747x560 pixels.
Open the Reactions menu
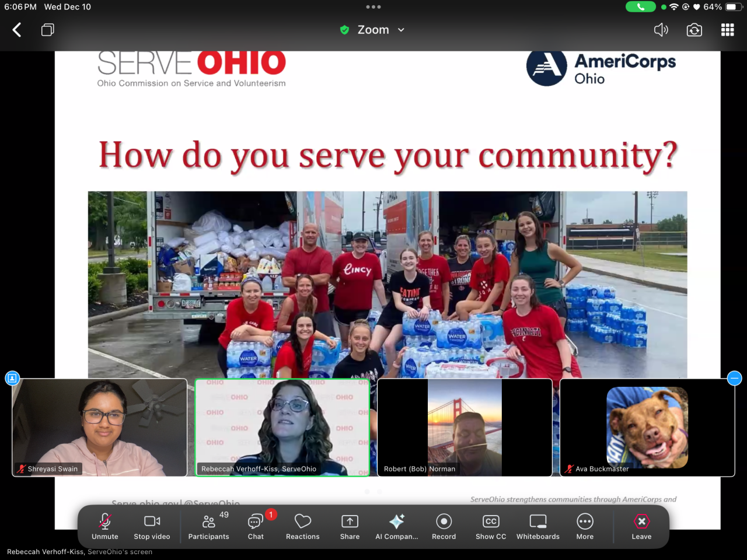[303, 526]
